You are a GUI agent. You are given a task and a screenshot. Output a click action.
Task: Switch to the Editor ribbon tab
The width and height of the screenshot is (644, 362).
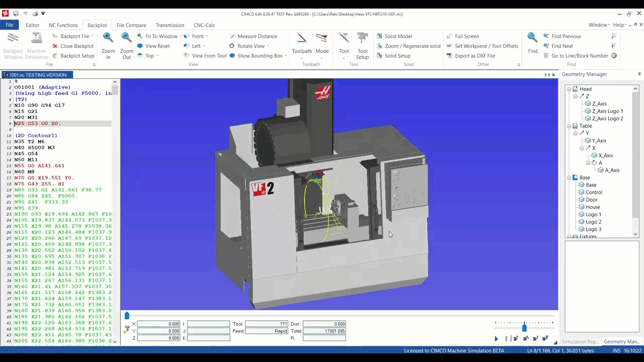(x=33, y=25)
